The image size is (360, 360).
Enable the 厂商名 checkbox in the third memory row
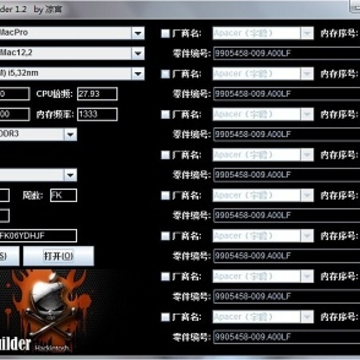165,115
